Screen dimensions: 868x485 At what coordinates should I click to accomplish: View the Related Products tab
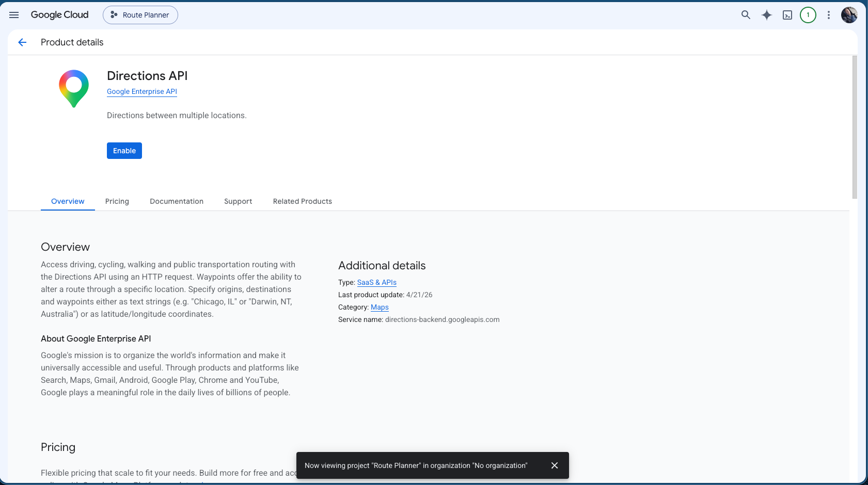(x=303, y=201)
